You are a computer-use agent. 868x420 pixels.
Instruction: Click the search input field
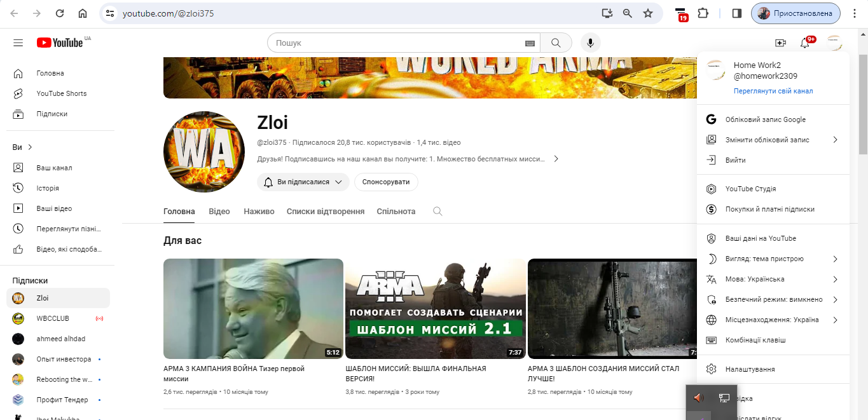pyautogui.click(x=397, y=43)
